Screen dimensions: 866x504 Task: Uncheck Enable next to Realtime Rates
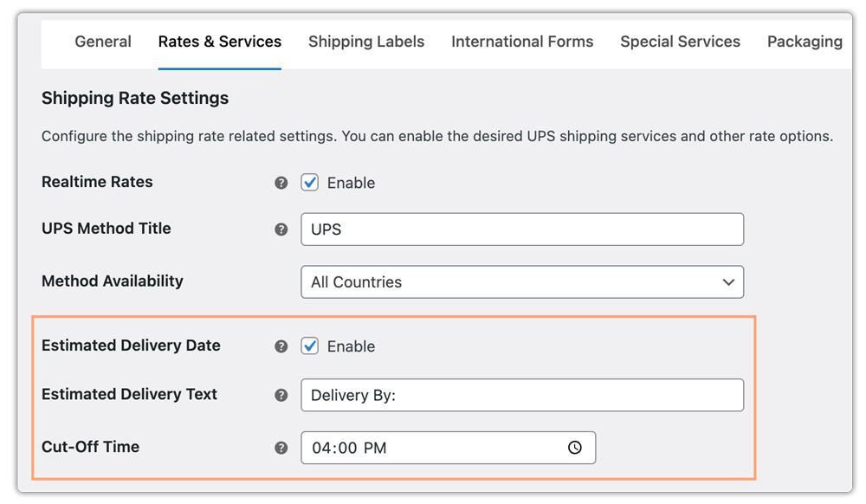(x=309, y=183)
